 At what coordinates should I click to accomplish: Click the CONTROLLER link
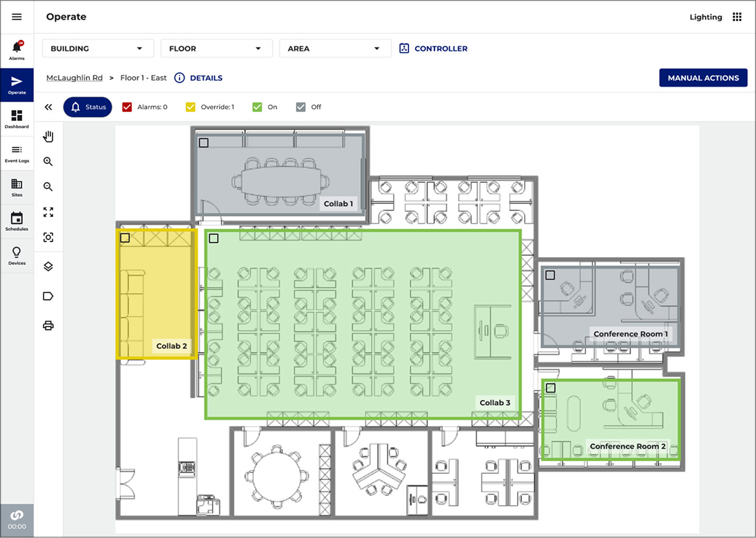(x=441, y=49)
